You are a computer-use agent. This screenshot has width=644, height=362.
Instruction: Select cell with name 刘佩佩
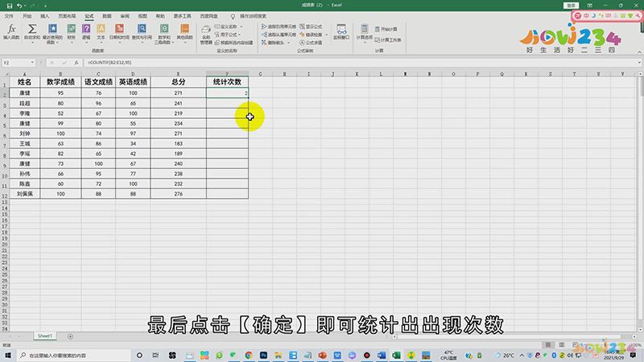(x=25, y=194)
